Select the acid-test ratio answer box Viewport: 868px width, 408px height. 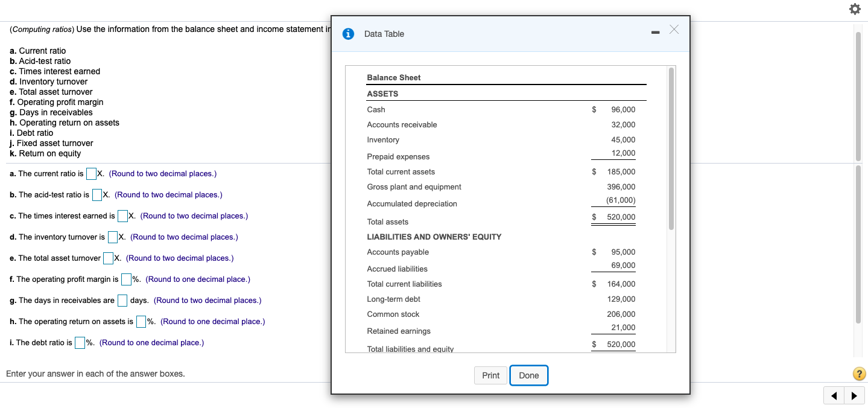coord(97,195)
